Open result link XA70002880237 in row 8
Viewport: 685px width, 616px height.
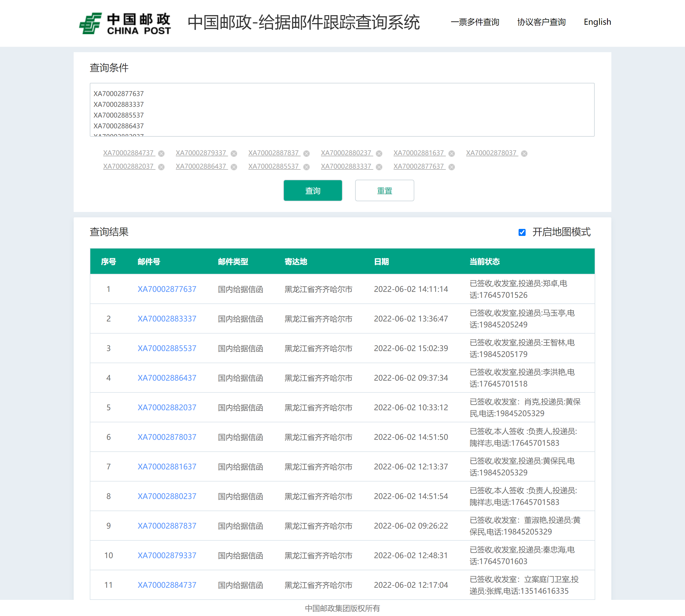(x=167, y=497)
